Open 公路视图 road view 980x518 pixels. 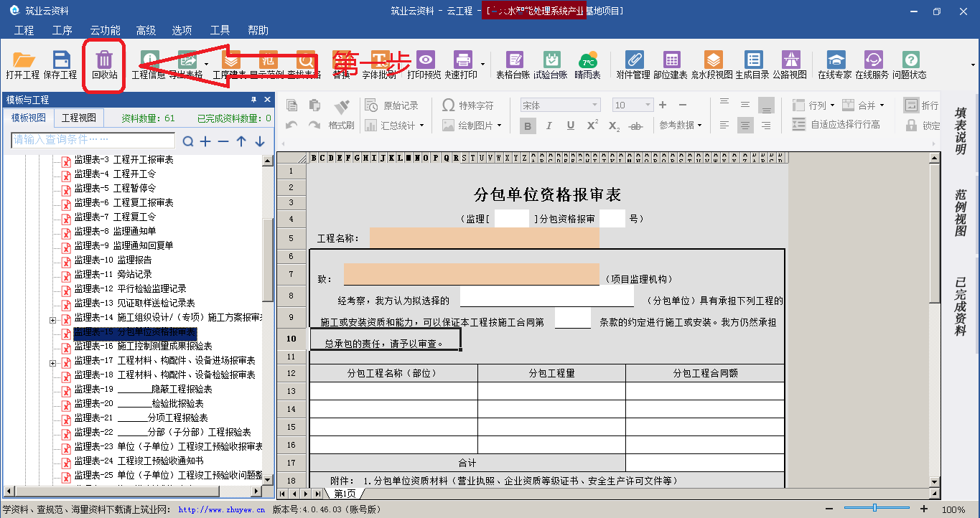[x=790, y=65]
